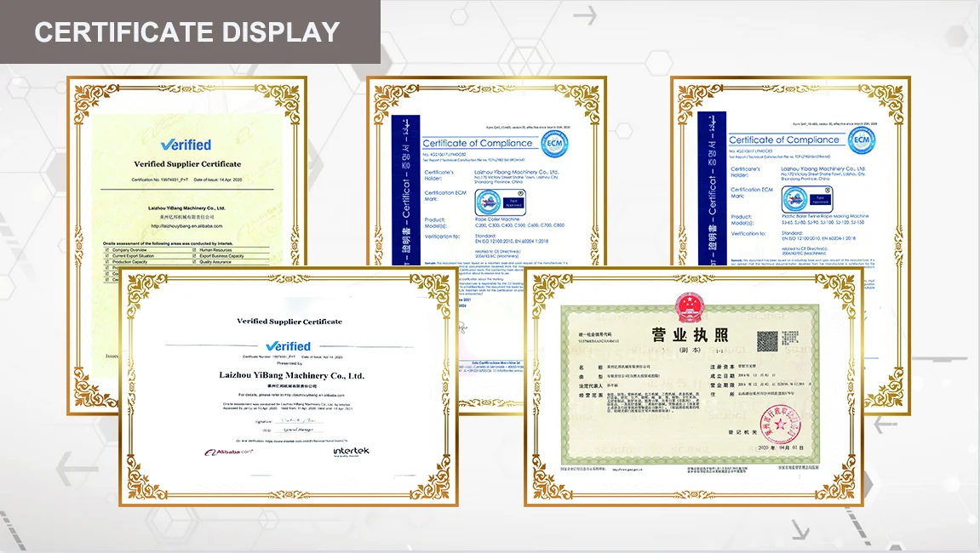Click the Quality Assurance checkbox
The height and width of the screenshot is (553, 980).
(x=195, y=262)
